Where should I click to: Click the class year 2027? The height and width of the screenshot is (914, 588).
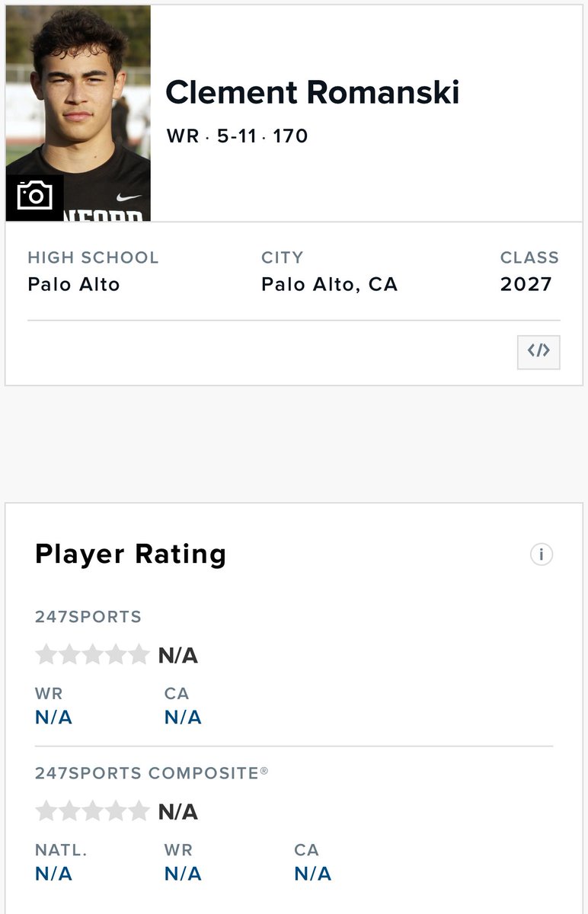click(526, 285)
